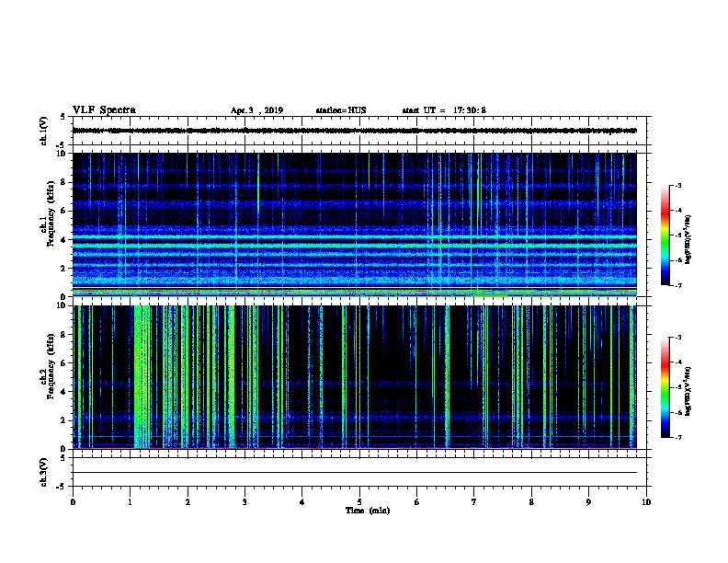Click the "-7" label on ch.1 color bar

pyautogui.click(x=677, y=285)
